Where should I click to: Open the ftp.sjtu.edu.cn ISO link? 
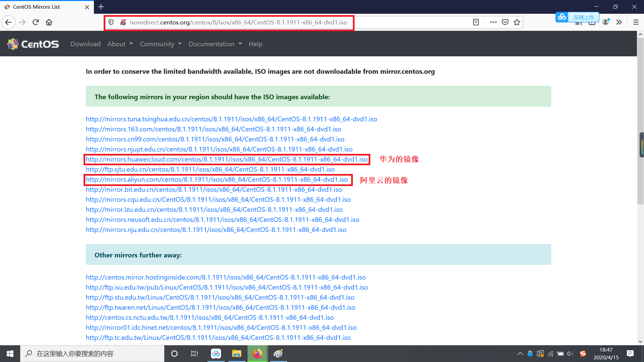point(210,169)
